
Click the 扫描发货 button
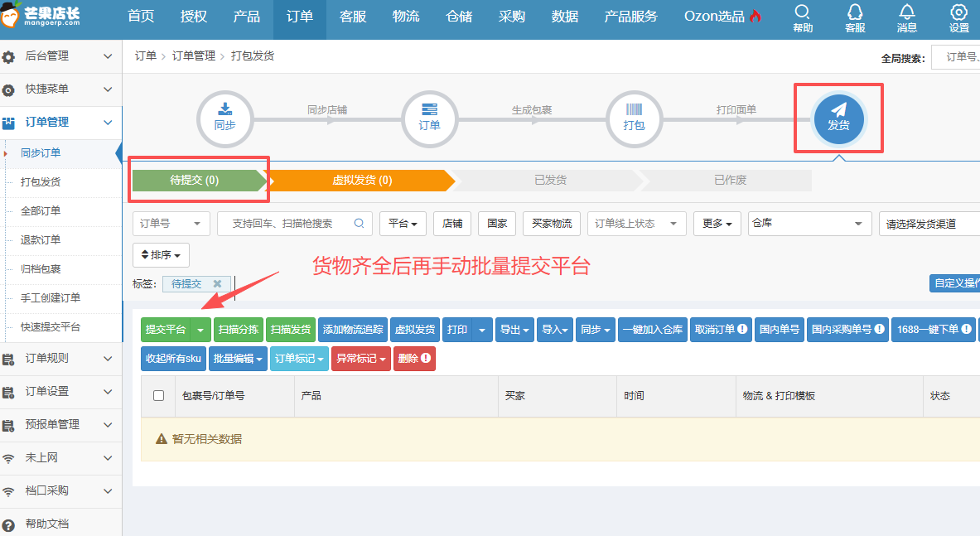[291, 330]
